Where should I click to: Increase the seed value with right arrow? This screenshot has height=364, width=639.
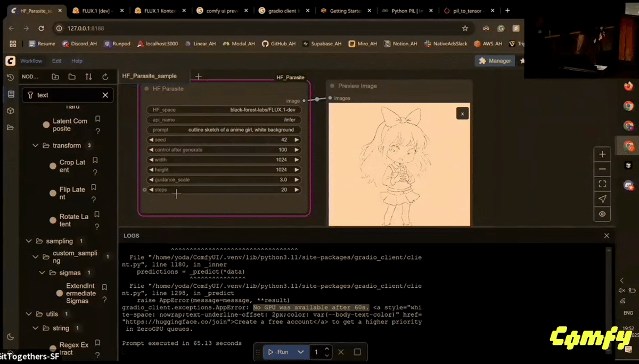297,140
